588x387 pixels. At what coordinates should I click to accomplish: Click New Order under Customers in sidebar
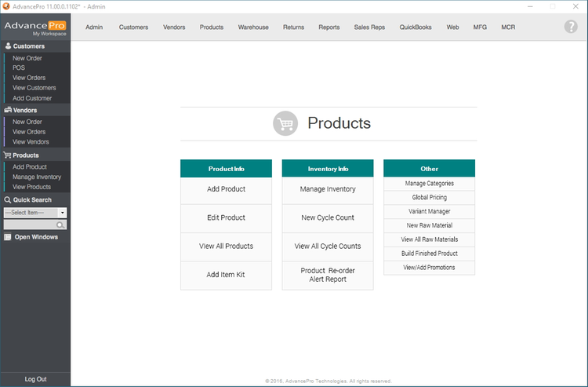pyautogui.click(x=27, y=58)
